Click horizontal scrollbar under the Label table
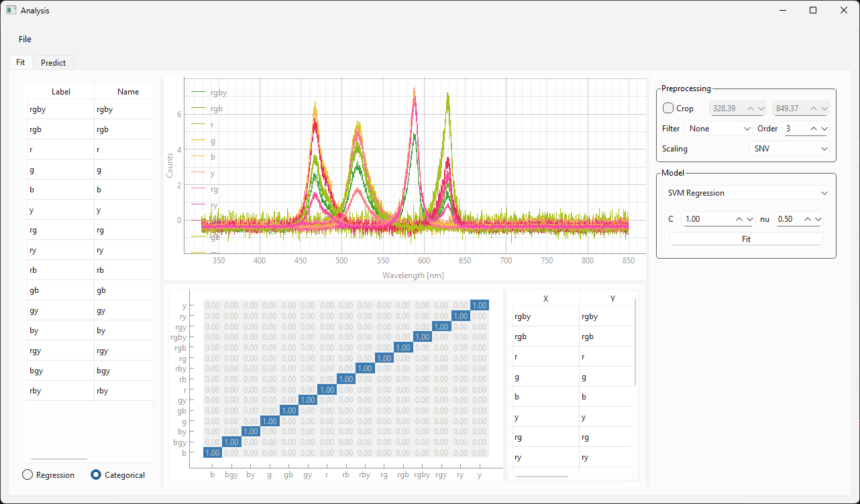860x504 pixels. click(59, 459)
